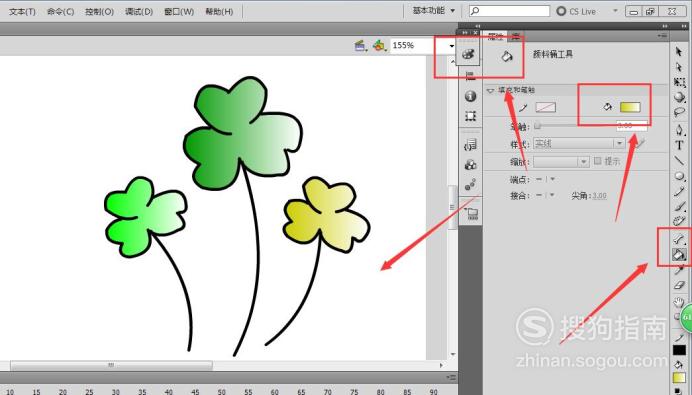Open the 调试(D) menu
Image resolution: width=692 pixels, height=395 pixels.
click(139, 11)
